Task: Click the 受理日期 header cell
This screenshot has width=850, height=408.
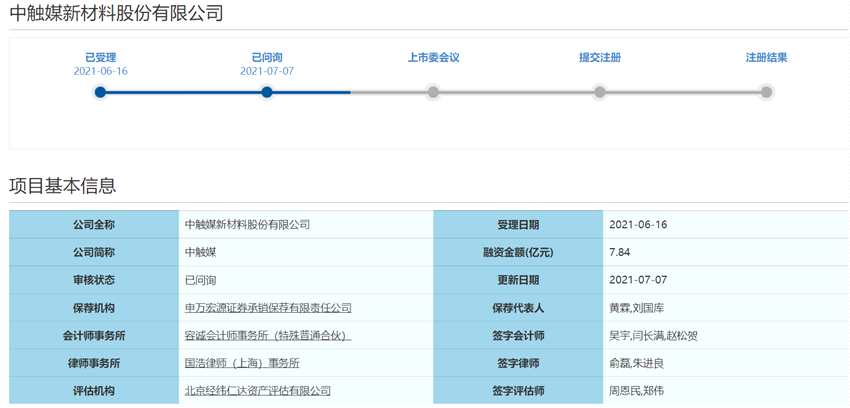Action: click(x=518, y=224)
